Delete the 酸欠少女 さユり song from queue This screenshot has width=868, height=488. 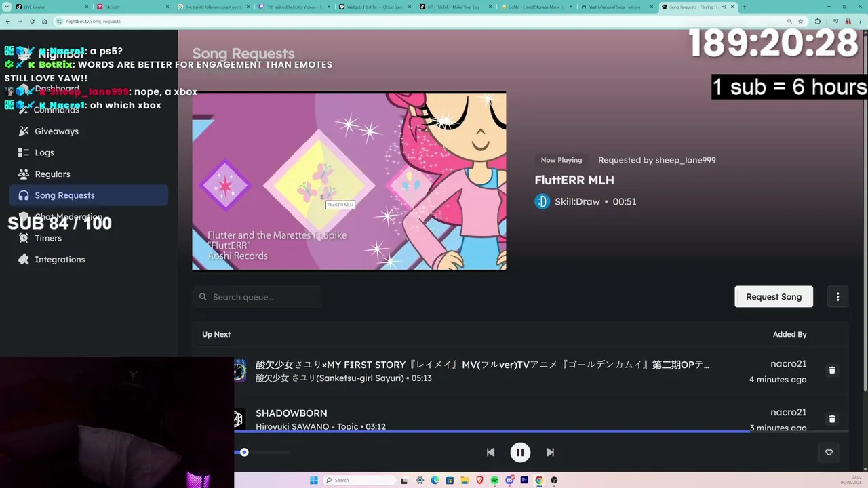tap(832, 371)
